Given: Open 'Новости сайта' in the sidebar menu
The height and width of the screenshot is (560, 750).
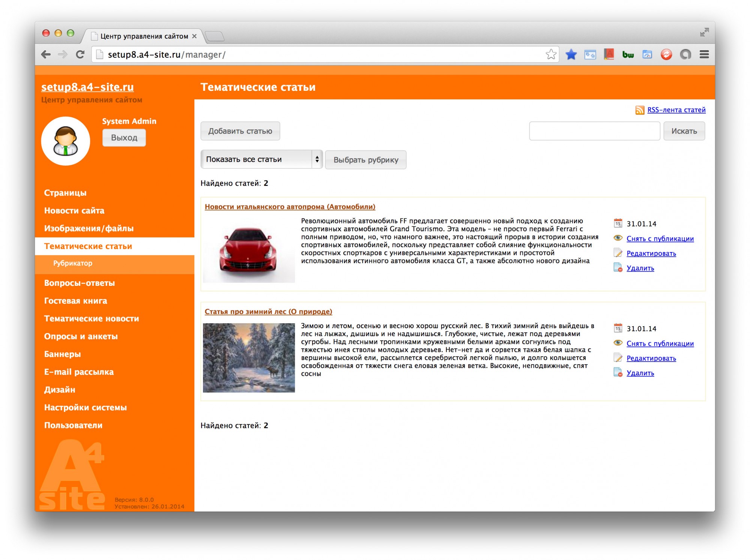Looking at the screenshot, I should pos(74,211).
